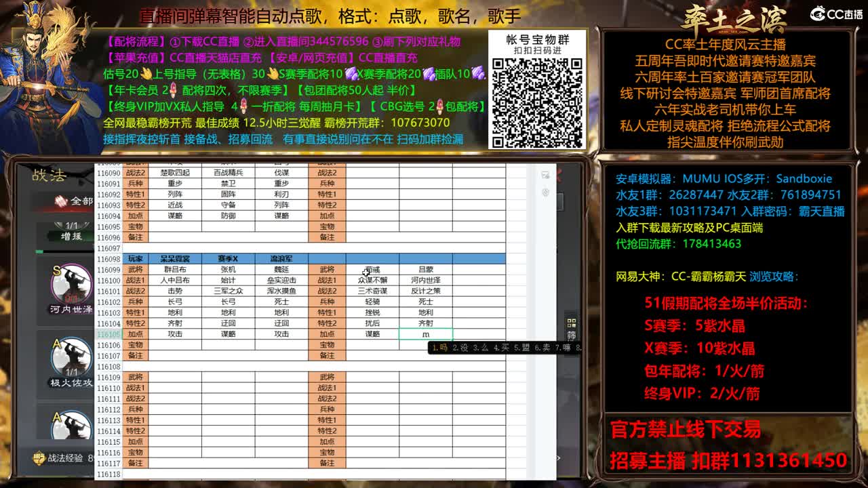The width and height of the screenshot is (868, 488).
Task: Choose IME candidate 4.买
Action: [x=501, y=348]
